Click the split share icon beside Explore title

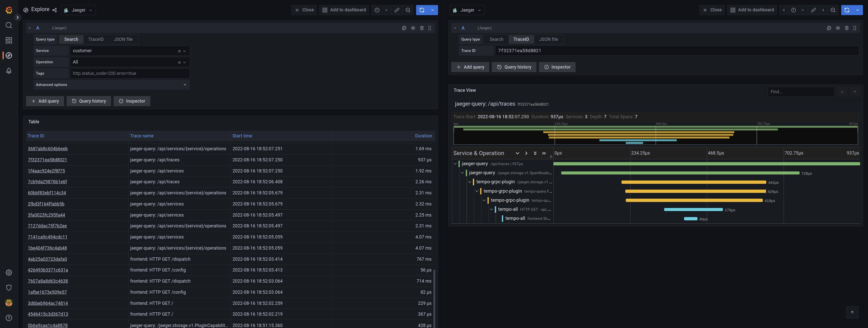54,9
